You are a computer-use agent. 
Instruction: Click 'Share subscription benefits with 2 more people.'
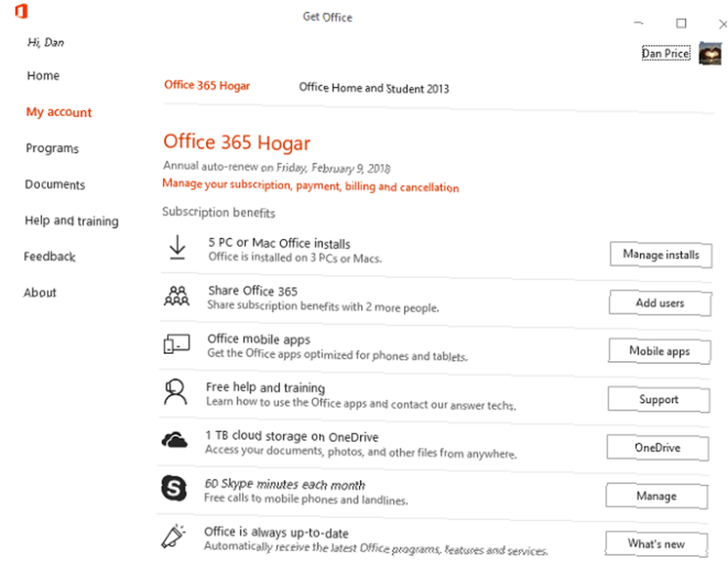click(x=323, y=306)
